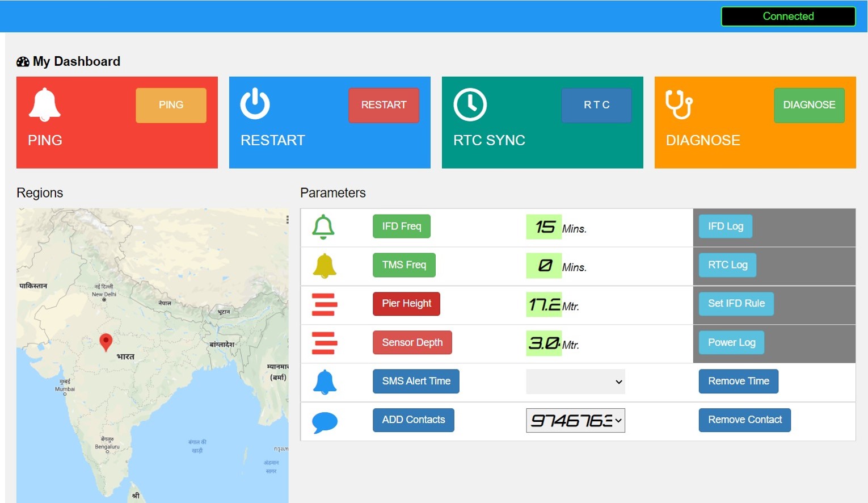The image size is (868, 503).
Task: Click the IFD frequency value 15
Action: coord(543,227)
